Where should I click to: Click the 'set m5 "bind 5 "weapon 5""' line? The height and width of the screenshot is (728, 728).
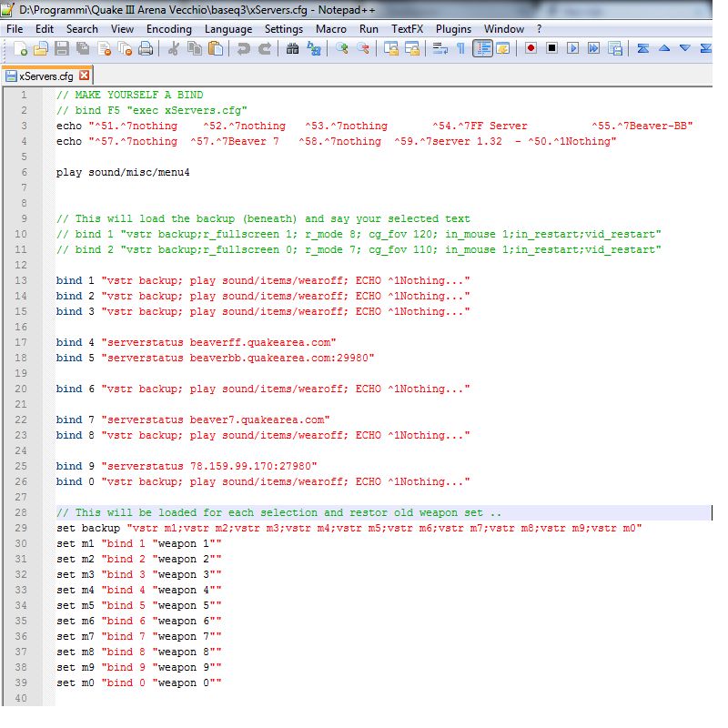[139, 605]
